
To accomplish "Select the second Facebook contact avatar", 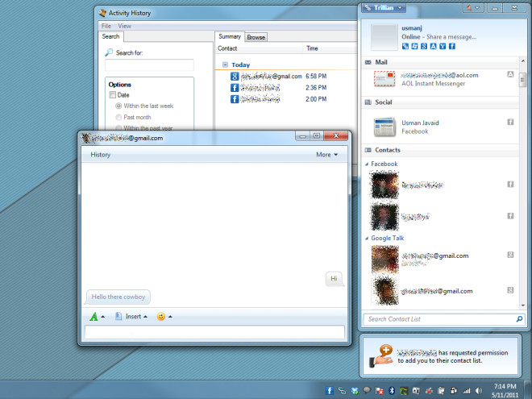I will pos(384,217).
